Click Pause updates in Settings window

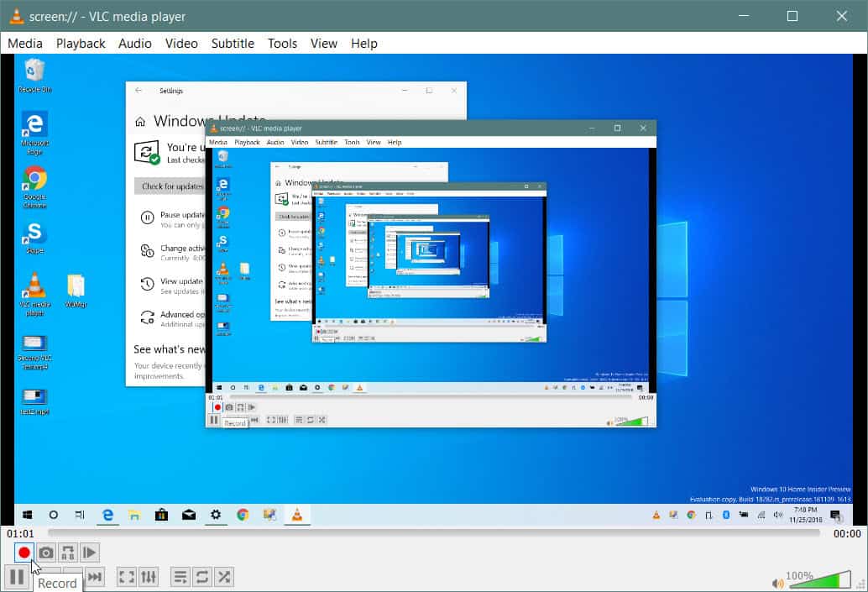click(171, 219)
